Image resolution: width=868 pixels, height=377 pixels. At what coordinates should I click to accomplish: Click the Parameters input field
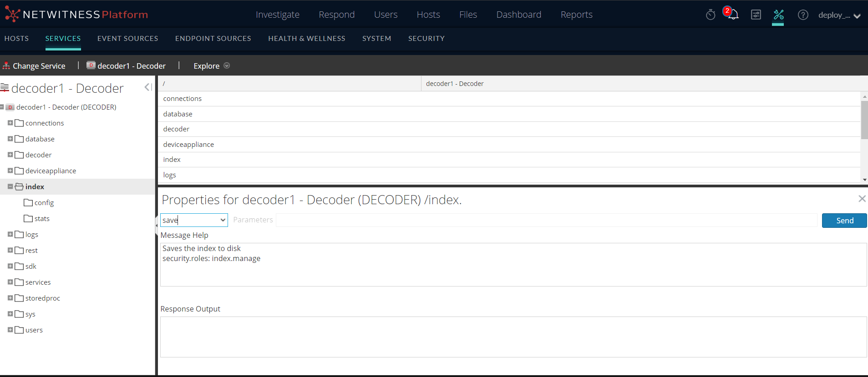point(547,220)
